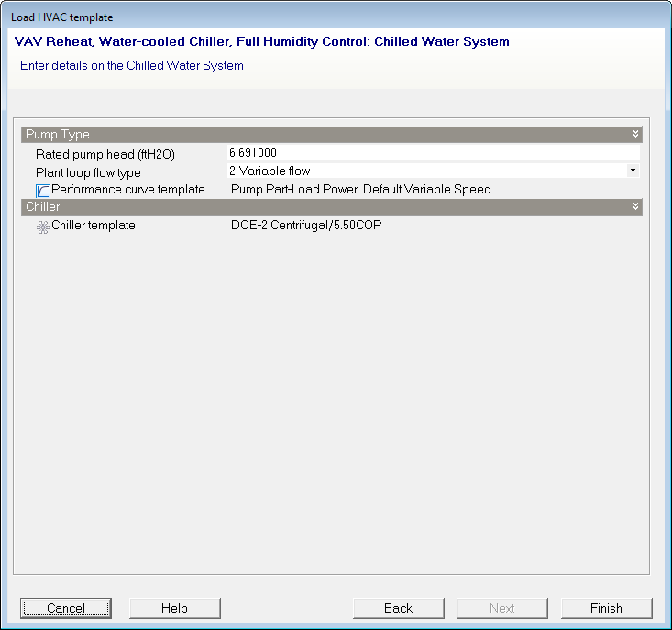Click the Finish button
Screen dimensions: 672x630
coord(606,608)
